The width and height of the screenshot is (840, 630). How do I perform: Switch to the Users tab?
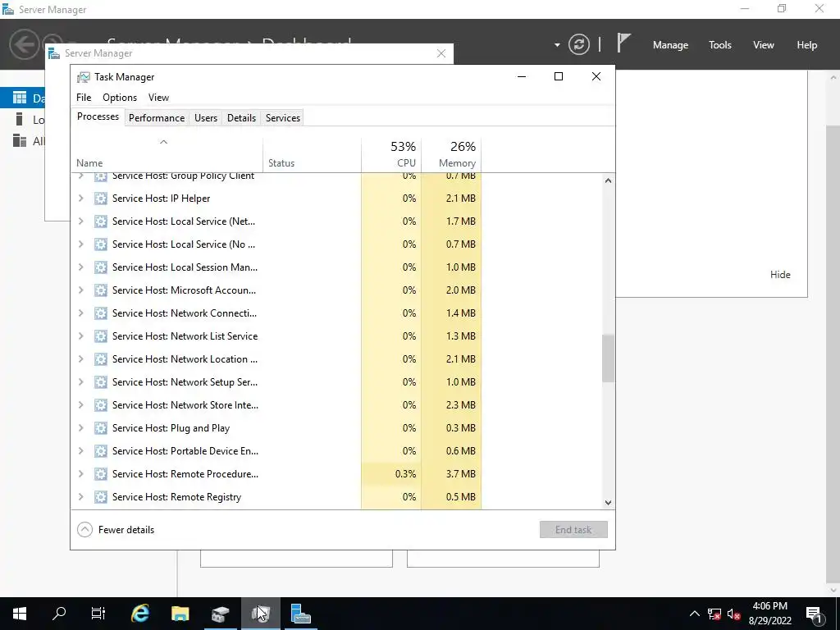tap(206, 118)
